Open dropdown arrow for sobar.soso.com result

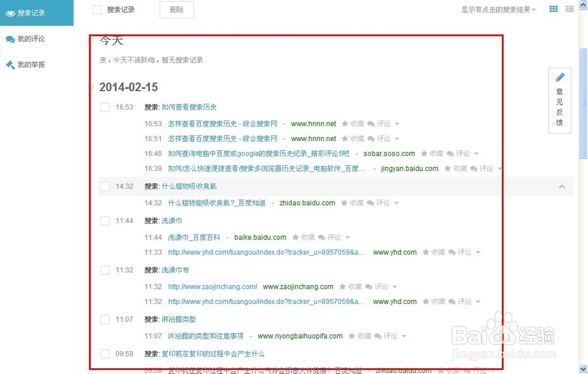pos(476,154)
